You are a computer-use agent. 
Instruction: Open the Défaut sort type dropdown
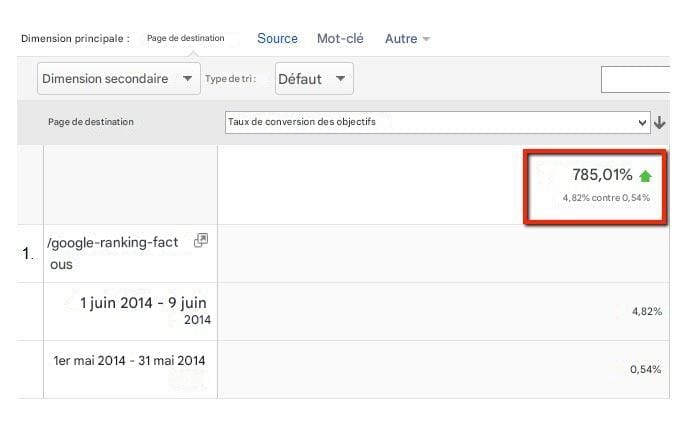pyautogui.click(x=314, y=79)
